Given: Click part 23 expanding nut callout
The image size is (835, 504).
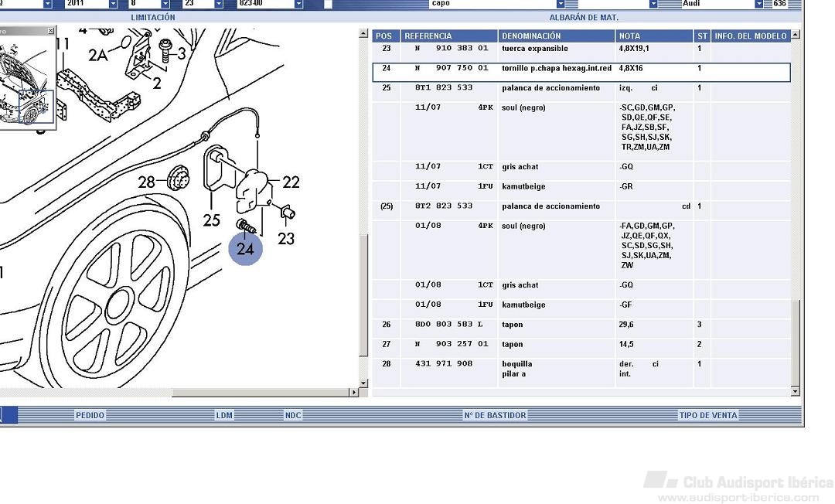Looking at the screenshot, I should pyautogui.click(x=286, y=239).
